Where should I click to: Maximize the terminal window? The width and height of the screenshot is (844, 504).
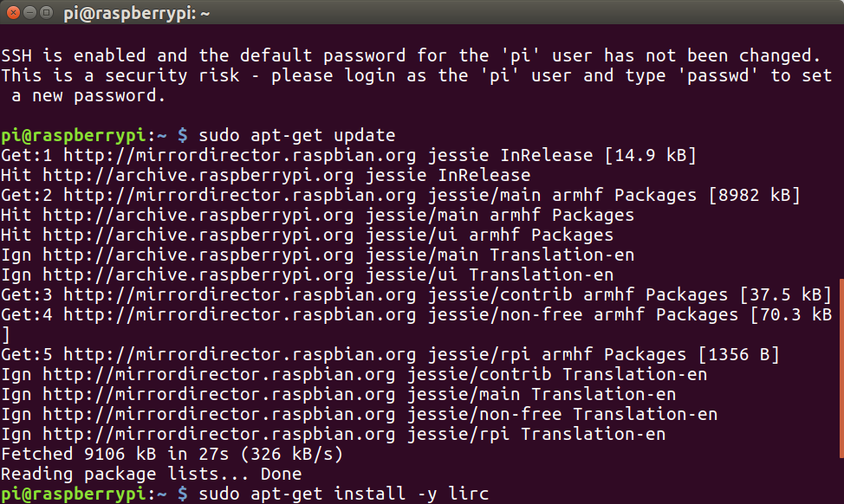click(48, 13)
